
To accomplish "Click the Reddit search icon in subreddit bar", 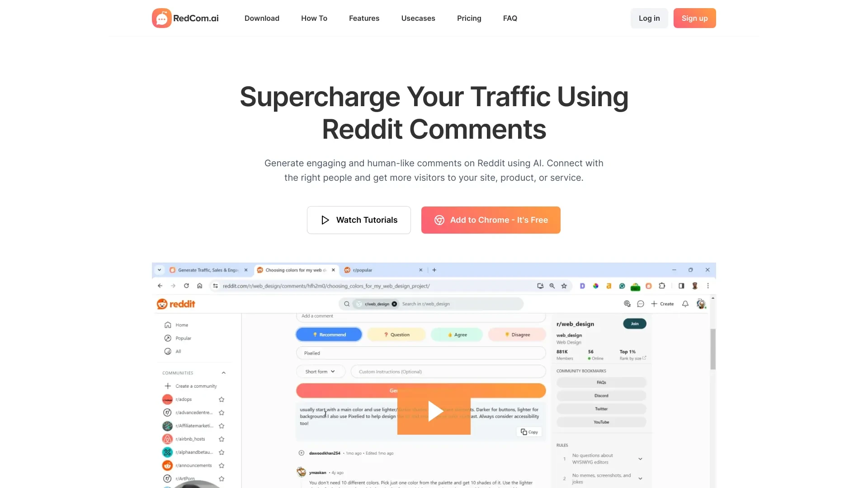I will (347, 303).
